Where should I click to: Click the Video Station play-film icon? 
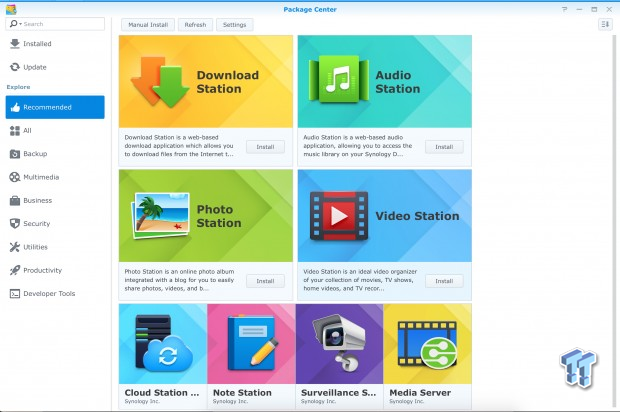click(339, 216)
